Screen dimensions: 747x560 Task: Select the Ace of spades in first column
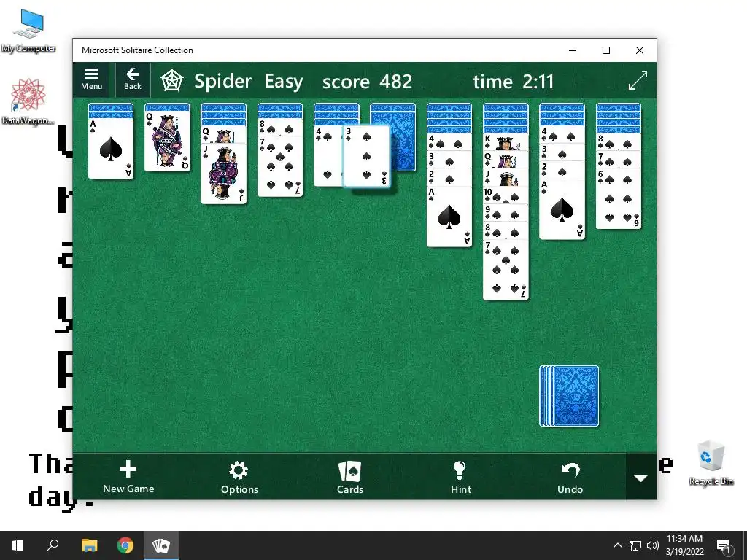point(111,148)
